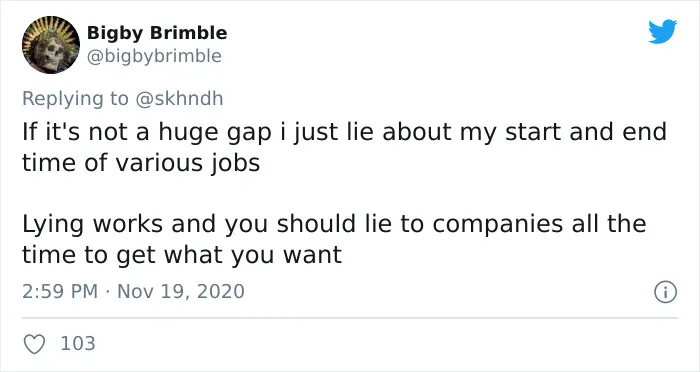
Task: Click the blue Twitter bird logo
Action: pos(662,31)
